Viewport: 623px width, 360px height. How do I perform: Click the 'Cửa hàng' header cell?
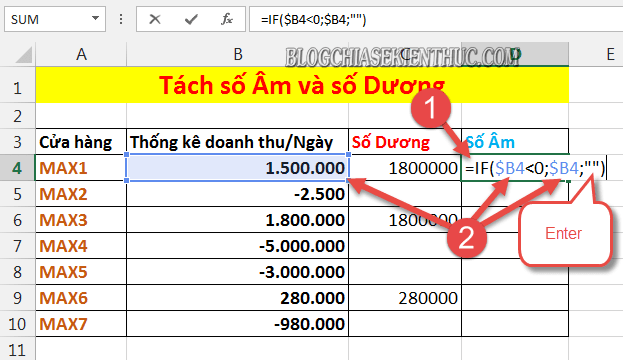click(81, 142)
